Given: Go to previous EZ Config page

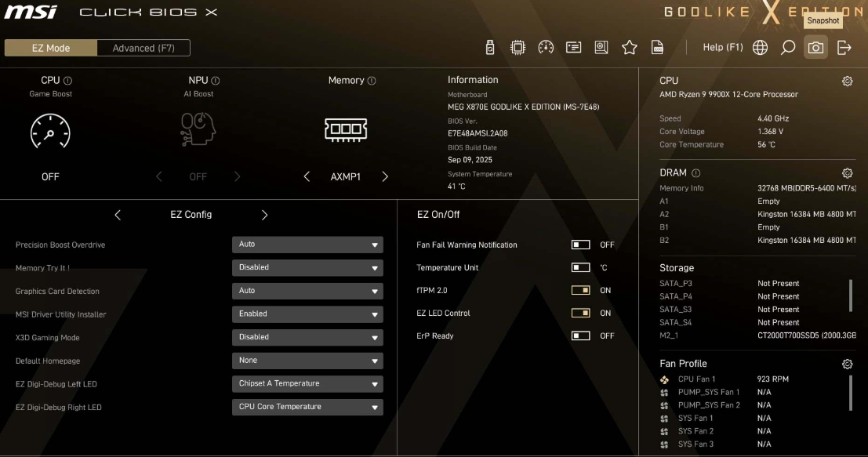Looking at the screenshot, I should [118, 215].
